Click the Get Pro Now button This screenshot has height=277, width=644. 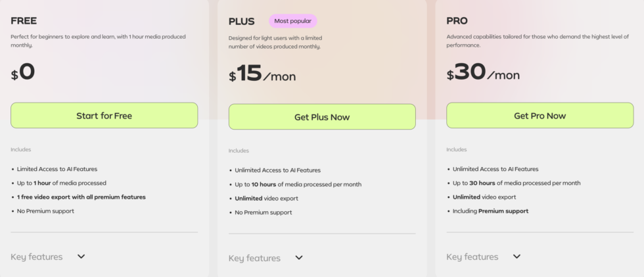(x=540, y=116)
